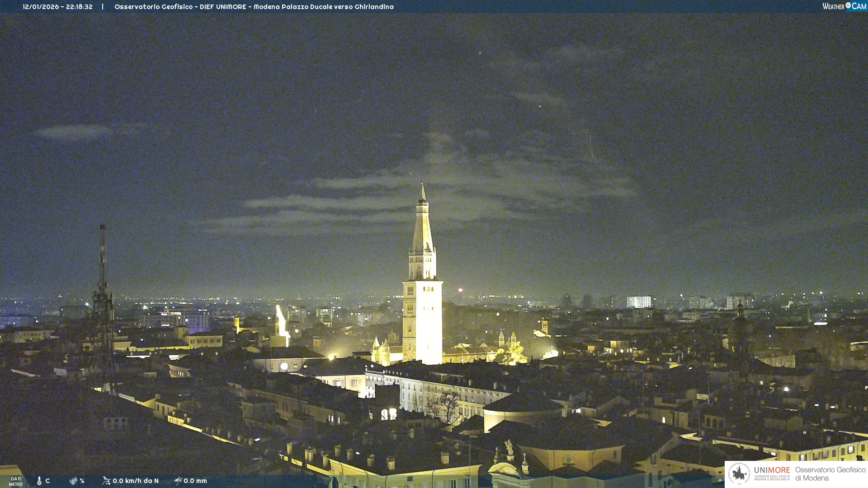
Task: Click the bright white high-rise building on the horizon
Action: point(639,302)
